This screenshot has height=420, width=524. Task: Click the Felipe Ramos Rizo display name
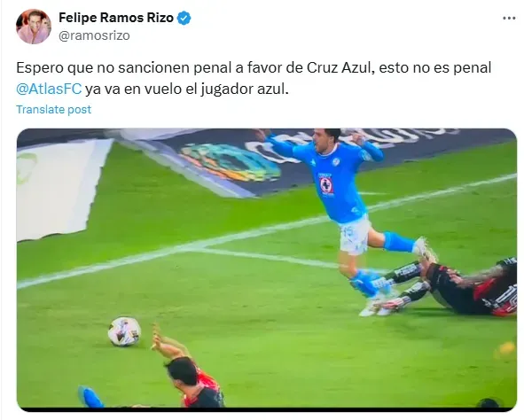[x=116, y=18]
